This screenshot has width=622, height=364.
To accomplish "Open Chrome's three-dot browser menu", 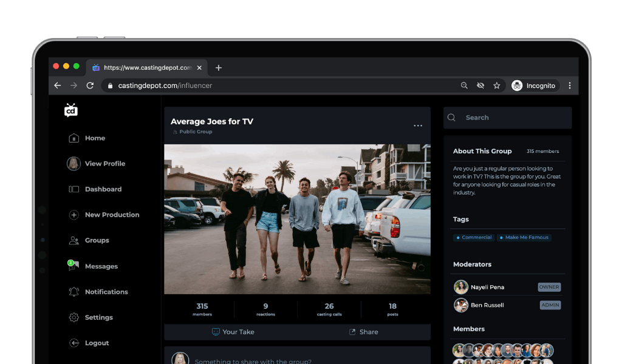I will pos(570,86).
